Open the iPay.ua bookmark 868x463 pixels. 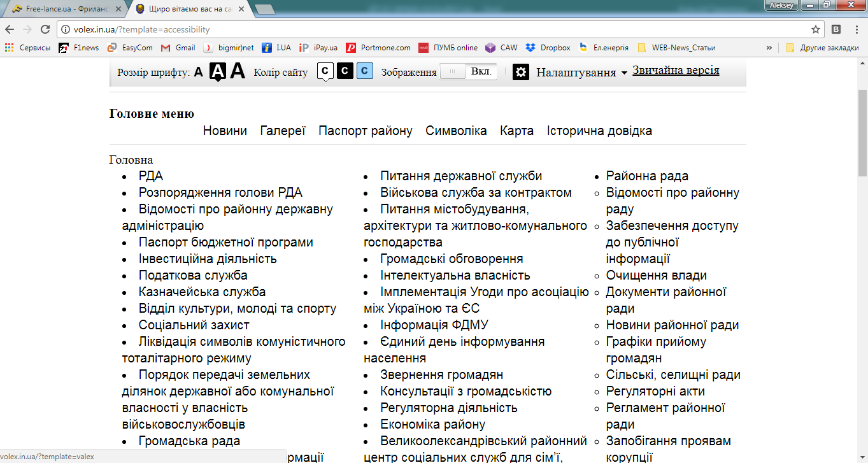tap(318, 48)
